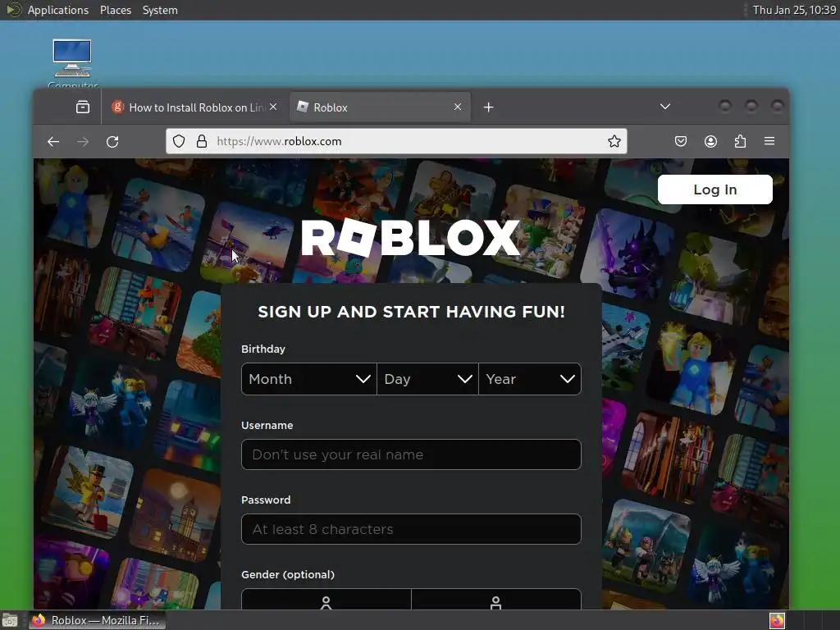The width and height of the screenshot is (840, 630).
Task: View site security via padlock icon
Action: pos(202,141)
